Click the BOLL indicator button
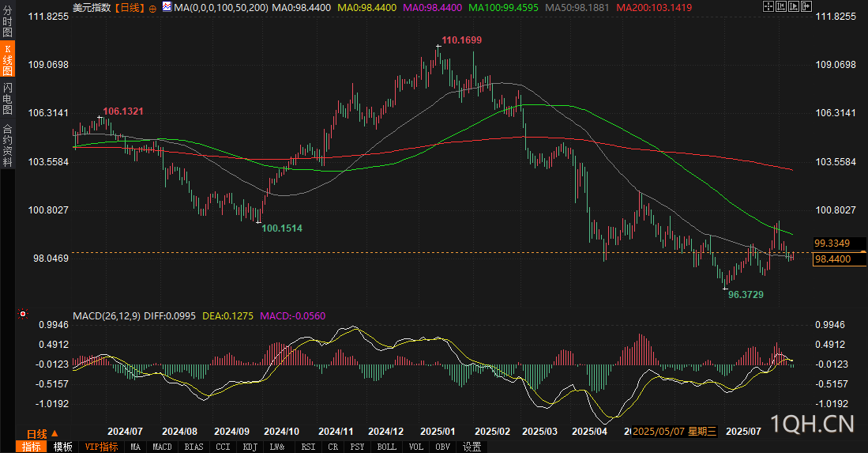The height and width of the screenshot is (453, 868). (x=386, y=447)
